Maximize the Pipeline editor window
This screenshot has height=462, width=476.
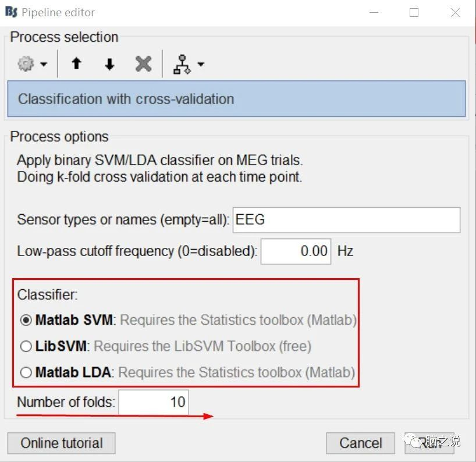coord(414,12)
